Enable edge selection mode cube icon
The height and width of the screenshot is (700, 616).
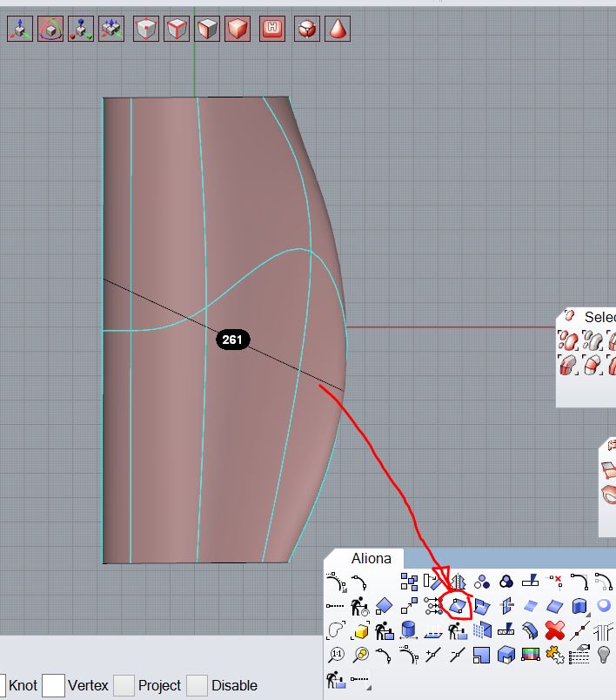[177, 29]
